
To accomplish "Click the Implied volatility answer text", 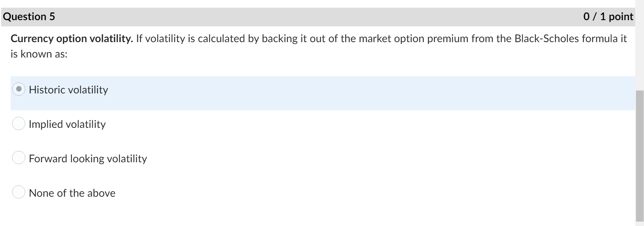I will (x=67, y=124).
